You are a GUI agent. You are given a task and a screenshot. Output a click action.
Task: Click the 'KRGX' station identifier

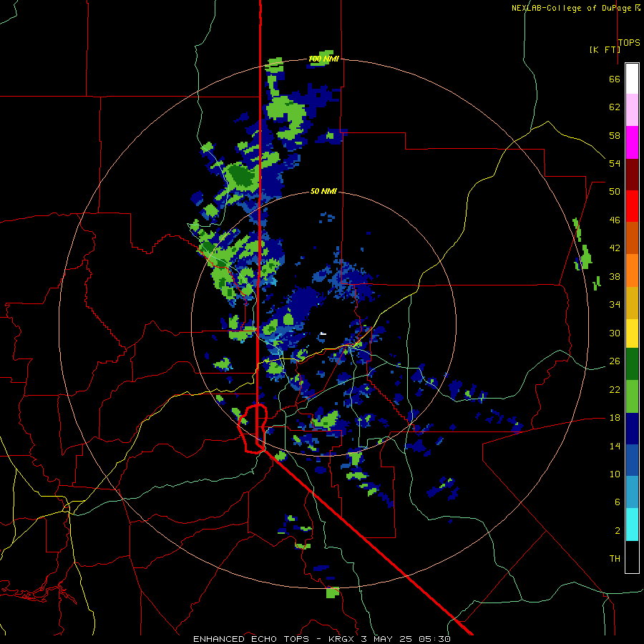(341, 639)
